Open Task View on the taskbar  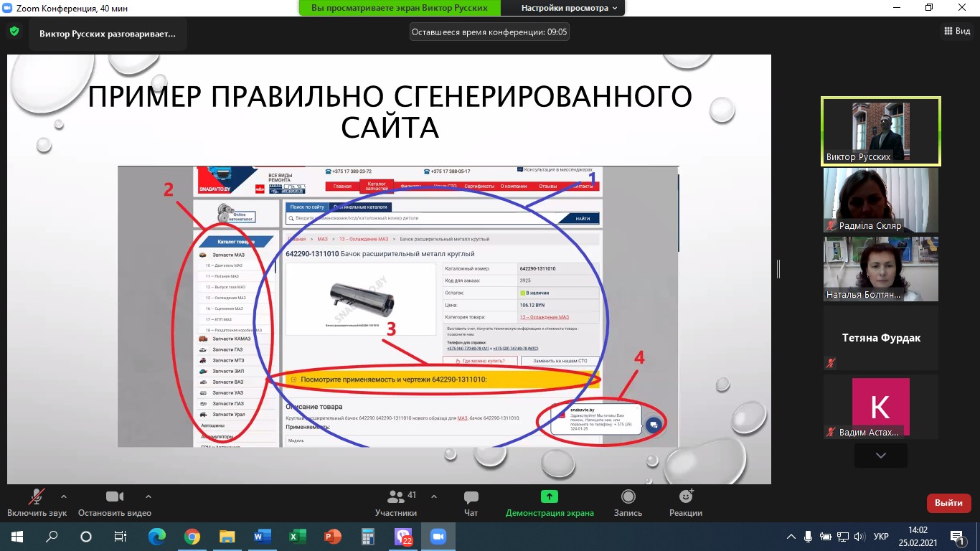click(121, 536)
